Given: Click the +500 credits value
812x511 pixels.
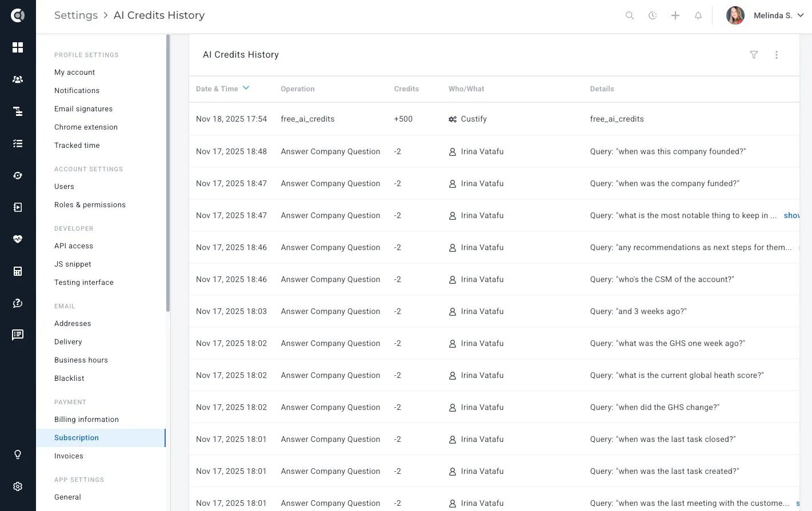Looking at the screenshot, I should pos(403,119).
